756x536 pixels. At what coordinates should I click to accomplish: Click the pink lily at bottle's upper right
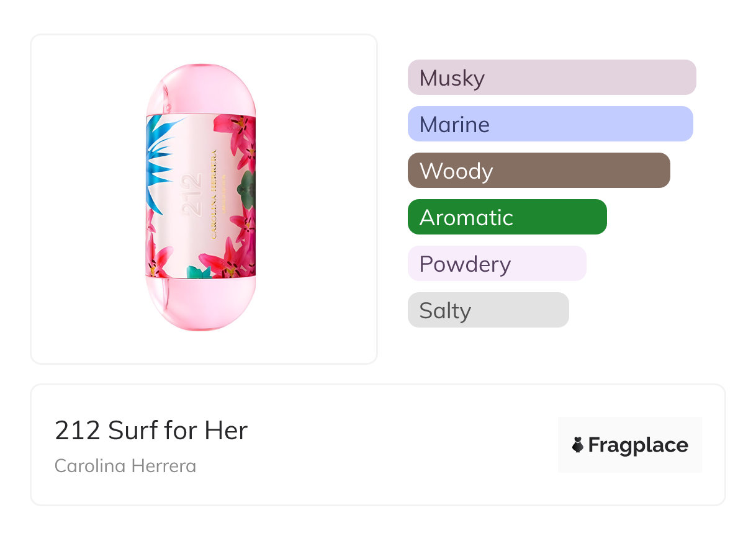pyautogui.click(x=236, y=130)
